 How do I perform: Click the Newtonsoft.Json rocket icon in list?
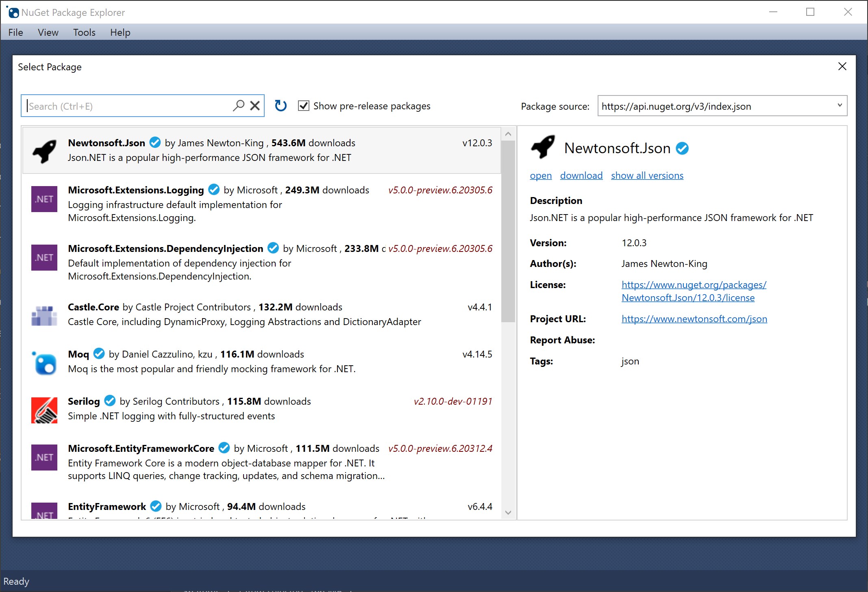point(44,150)
